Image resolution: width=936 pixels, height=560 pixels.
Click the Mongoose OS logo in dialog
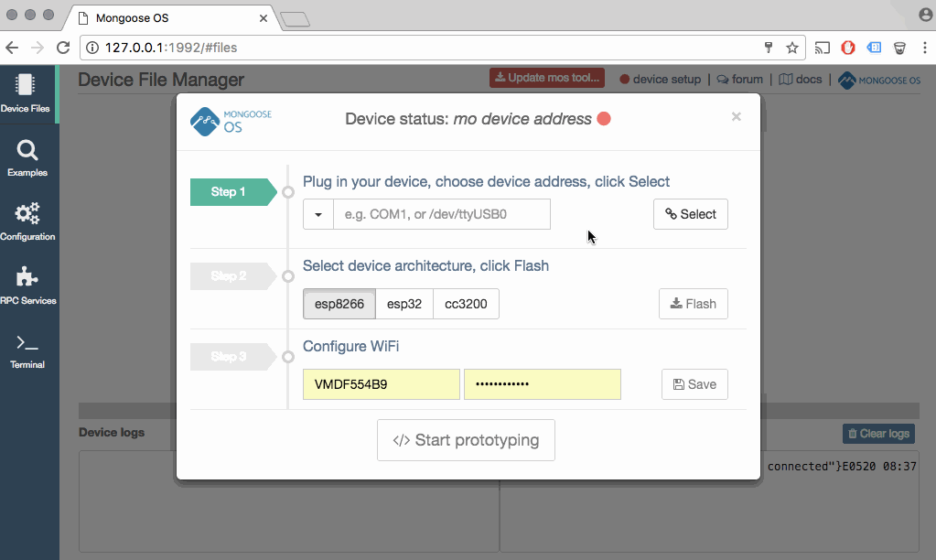(231, 121)
